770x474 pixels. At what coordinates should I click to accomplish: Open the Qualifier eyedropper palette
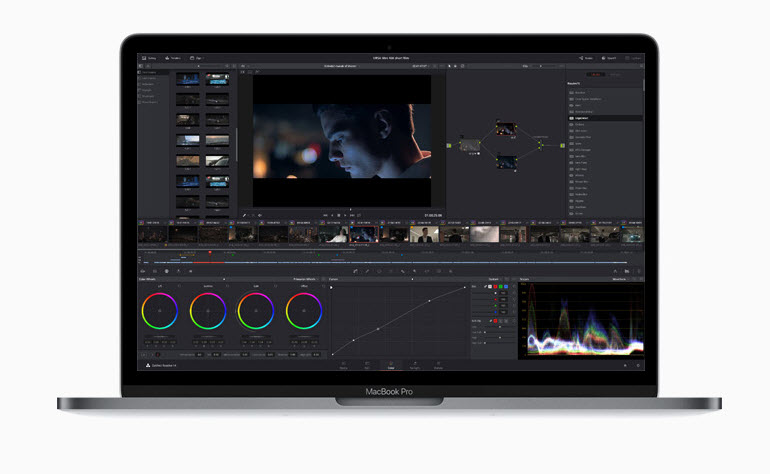pos(367,271)
